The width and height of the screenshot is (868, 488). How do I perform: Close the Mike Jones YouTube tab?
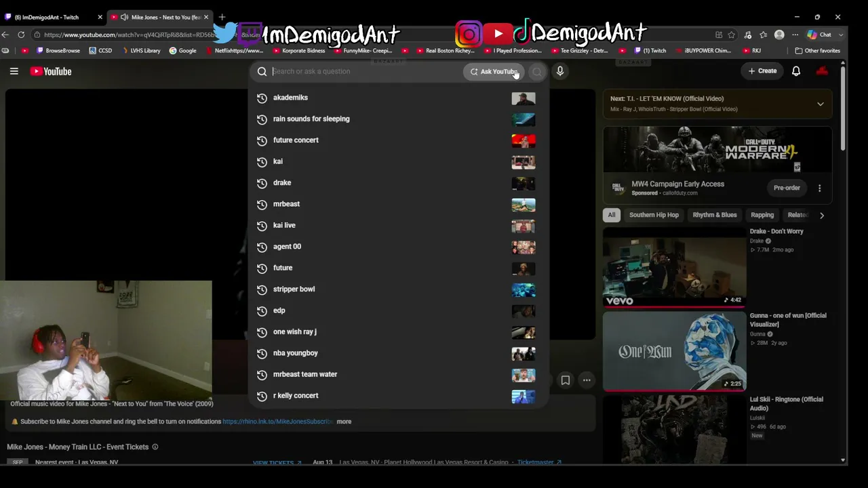(x=206, y=17)
